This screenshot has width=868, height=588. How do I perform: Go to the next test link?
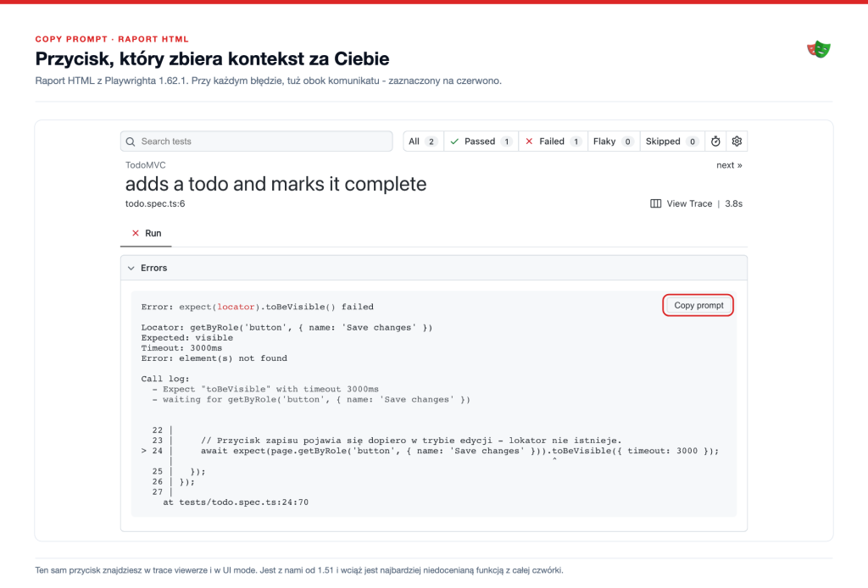coord(729,165)
